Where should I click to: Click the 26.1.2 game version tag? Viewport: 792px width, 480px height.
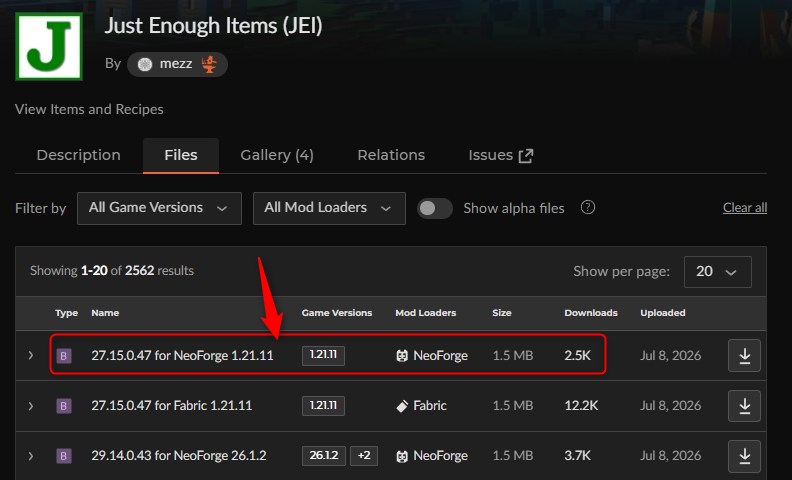click(324, 456)
